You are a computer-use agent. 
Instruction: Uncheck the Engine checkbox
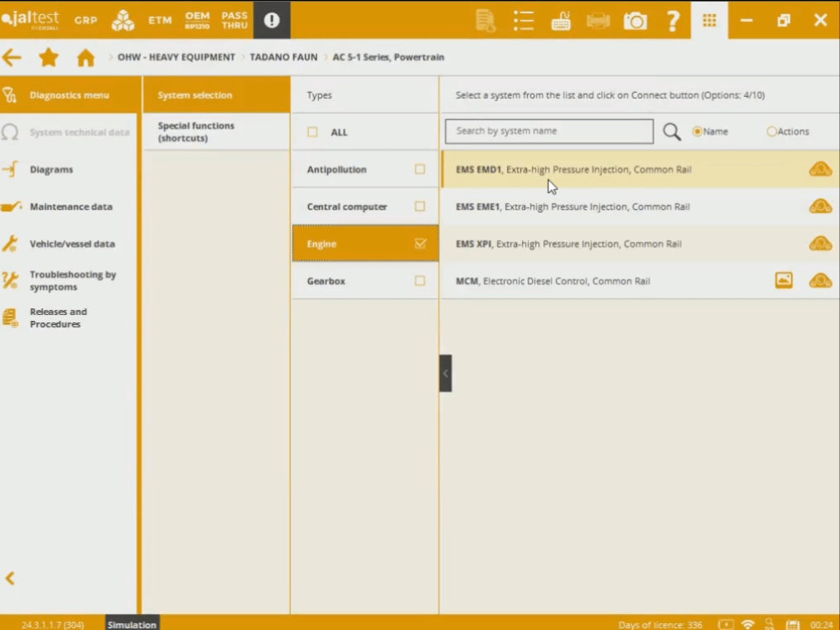point(420,244)
